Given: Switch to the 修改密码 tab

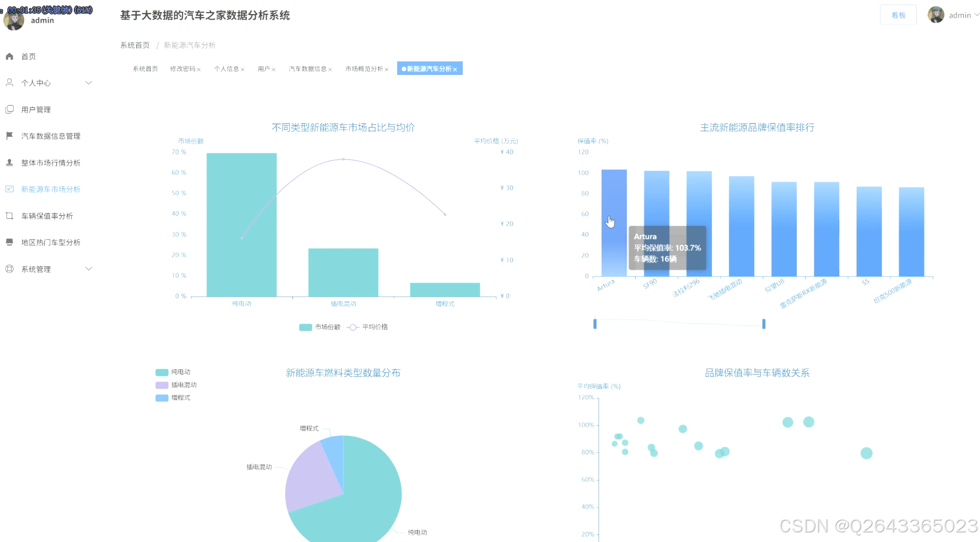Looking at the screenshot, I should pos(183,69).
